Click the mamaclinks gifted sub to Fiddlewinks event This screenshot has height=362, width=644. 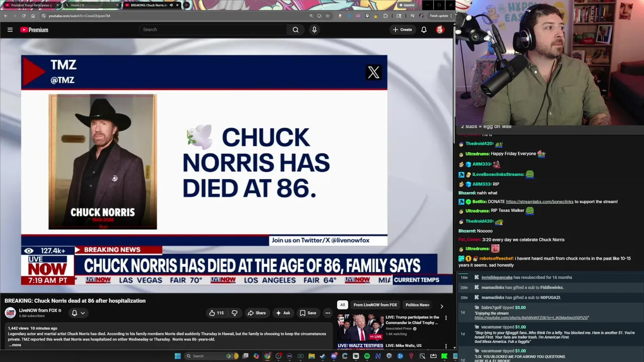tap(522, 288)
